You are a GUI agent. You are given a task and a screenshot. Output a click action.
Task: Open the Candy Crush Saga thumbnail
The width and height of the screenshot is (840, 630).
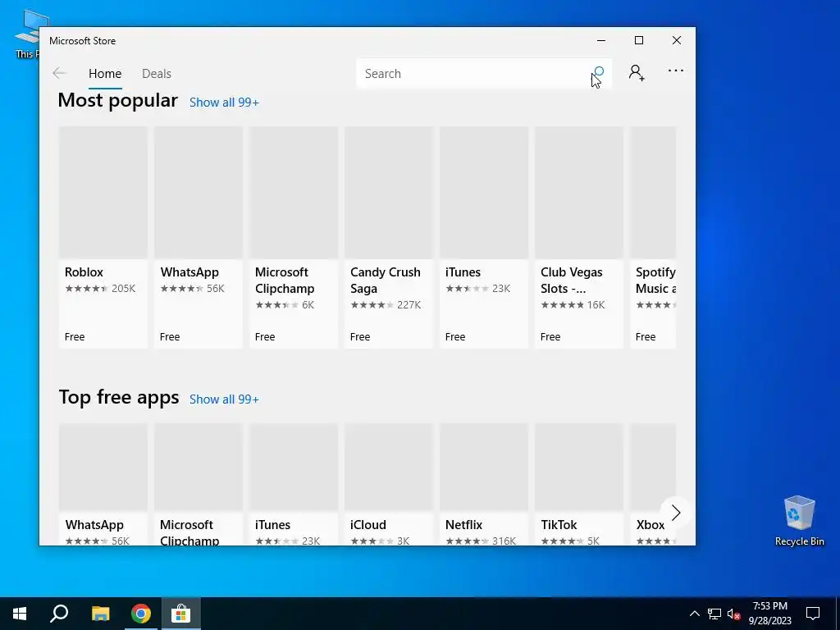point(388,193)
